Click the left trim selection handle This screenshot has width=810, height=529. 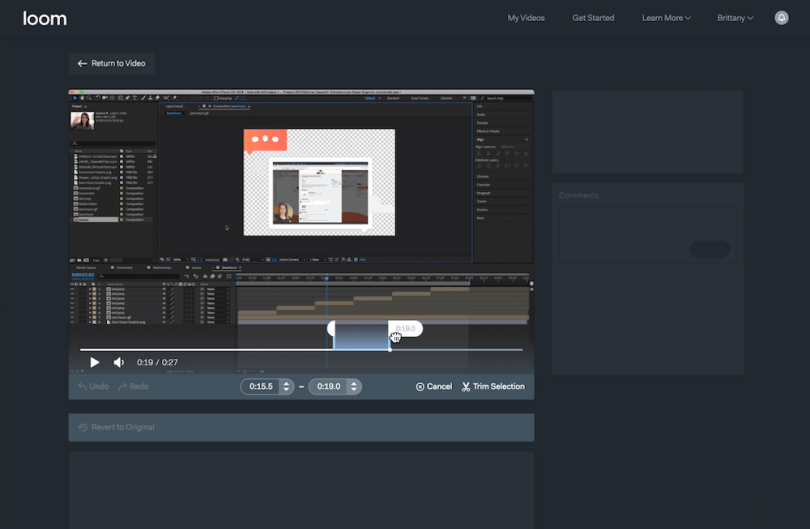pos(331,329)
